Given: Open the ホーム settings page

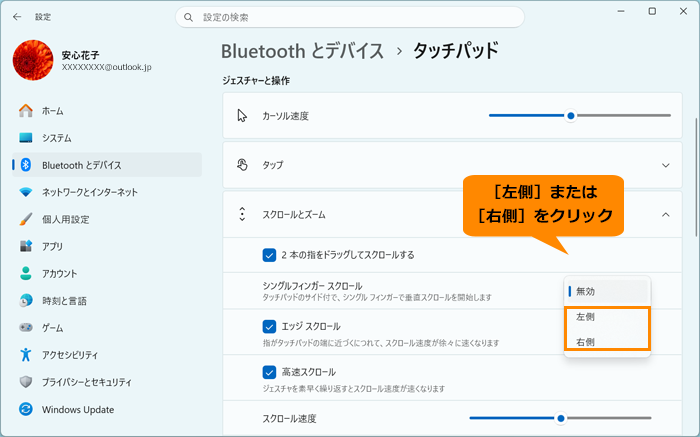Looking at the screenshot, I should point(107,111).
